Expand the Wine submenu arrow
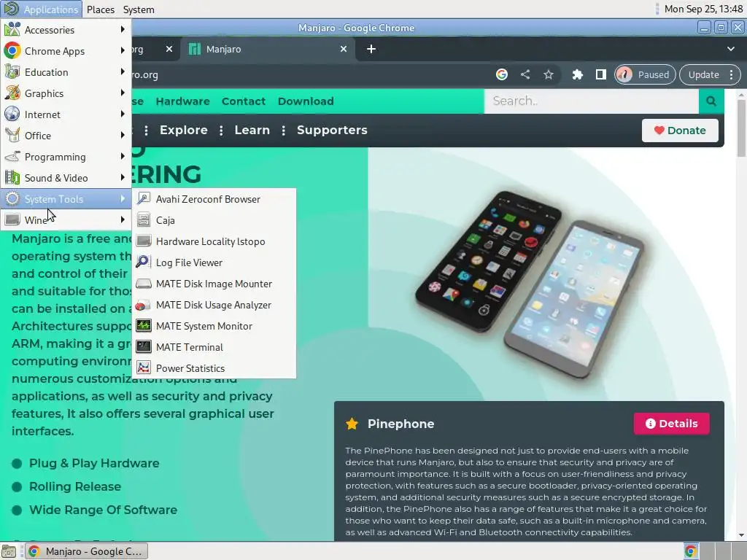 123,219
